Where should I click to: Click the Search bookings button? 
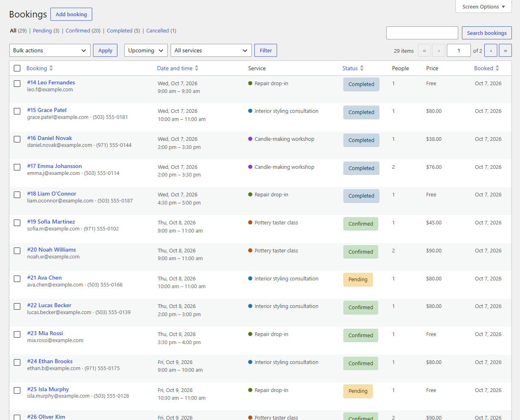tap(487, 33)
